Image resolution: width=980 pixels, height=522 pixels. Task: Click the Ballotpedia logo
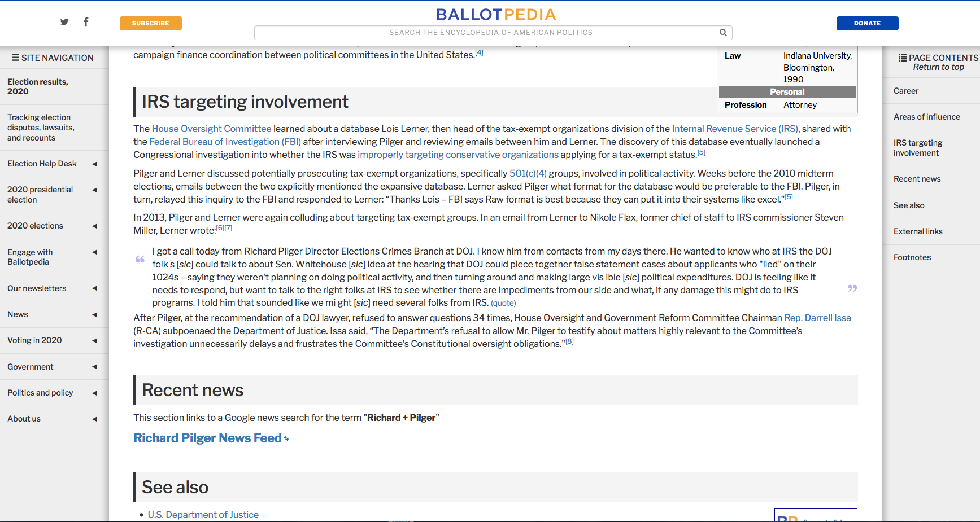tap(496, 15)
